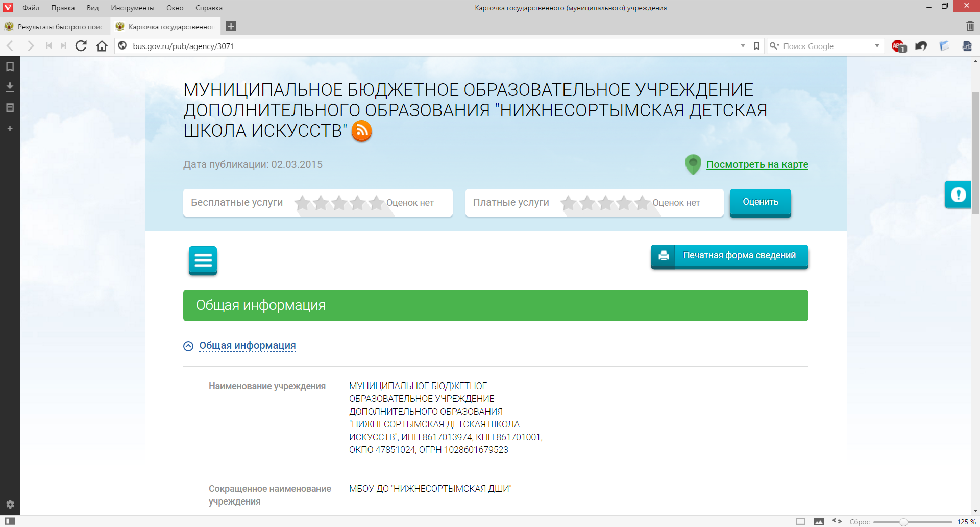Viewport: 980px width, 527px height.
Task: Click the ОГРН 1028601679523 text
Action: pos(463,450)
